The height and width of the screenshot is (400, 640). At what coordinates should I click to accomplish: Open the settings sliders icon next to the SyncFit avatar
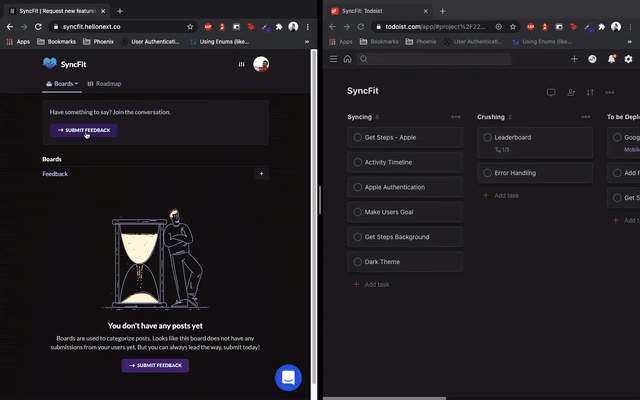[241, 64]
